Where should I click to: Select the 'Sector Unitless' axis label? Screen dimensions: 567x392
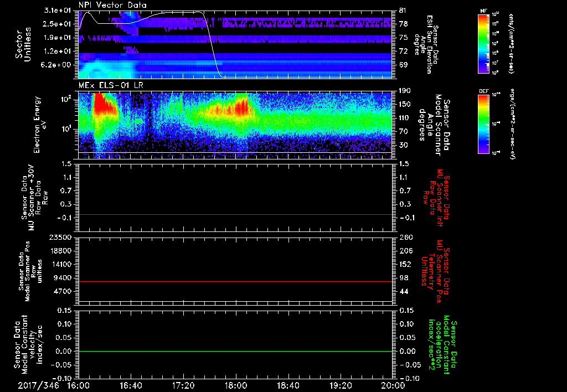23,44
